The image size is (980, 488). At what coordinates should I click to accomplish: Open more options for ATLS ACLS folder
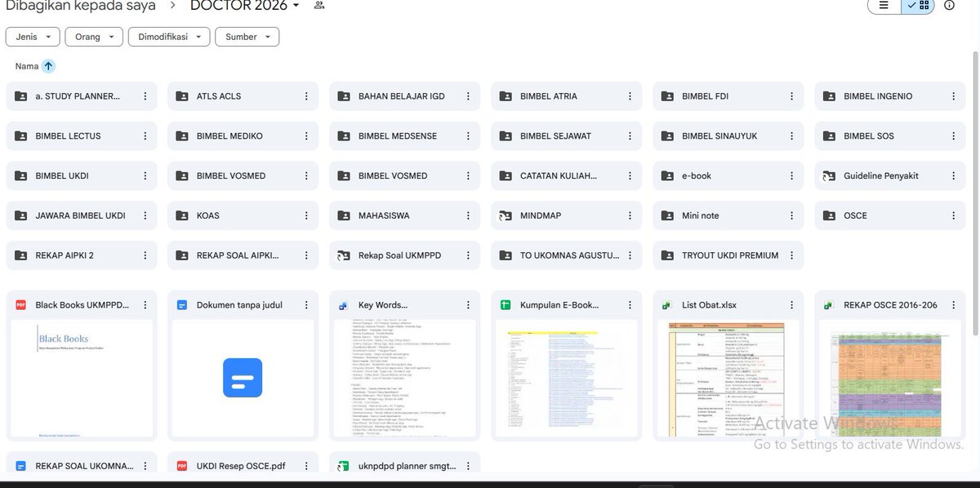[306, 96]
